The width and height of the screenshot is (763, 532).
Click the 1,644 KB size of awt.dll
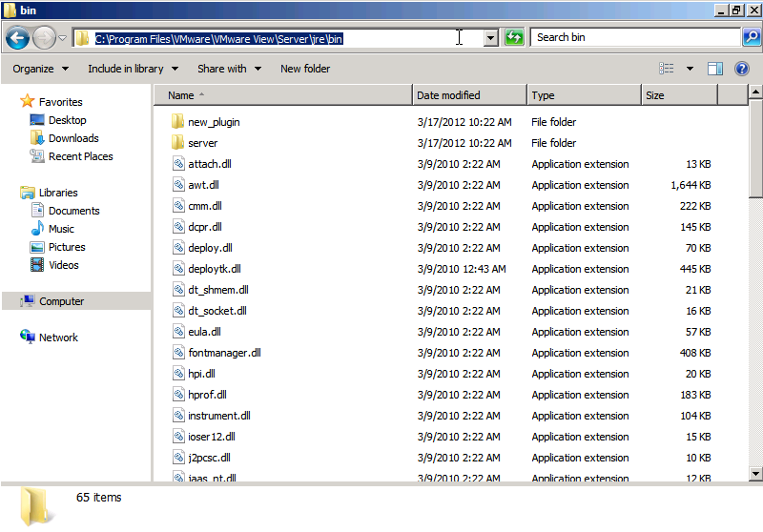(x=691, y=185)
